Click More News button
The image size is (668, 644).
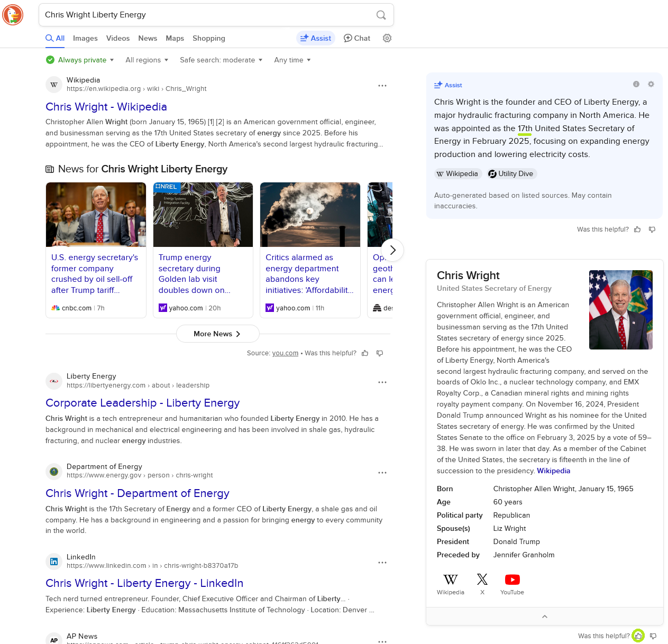tap(217, 334)
